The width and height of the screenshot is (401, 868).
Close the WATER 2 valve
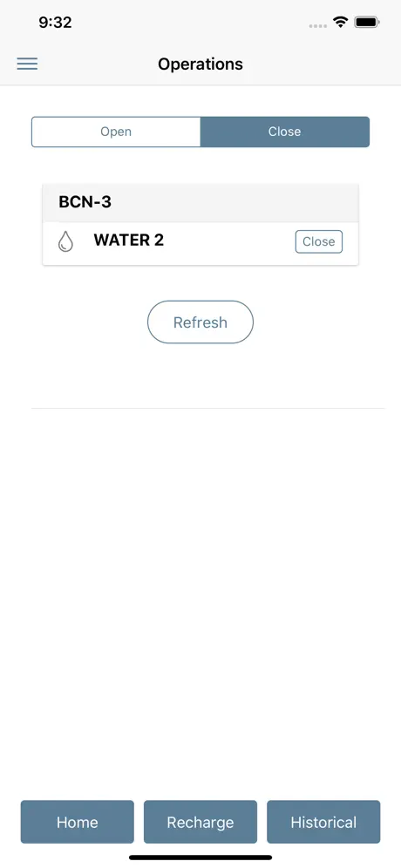point(318,242)
